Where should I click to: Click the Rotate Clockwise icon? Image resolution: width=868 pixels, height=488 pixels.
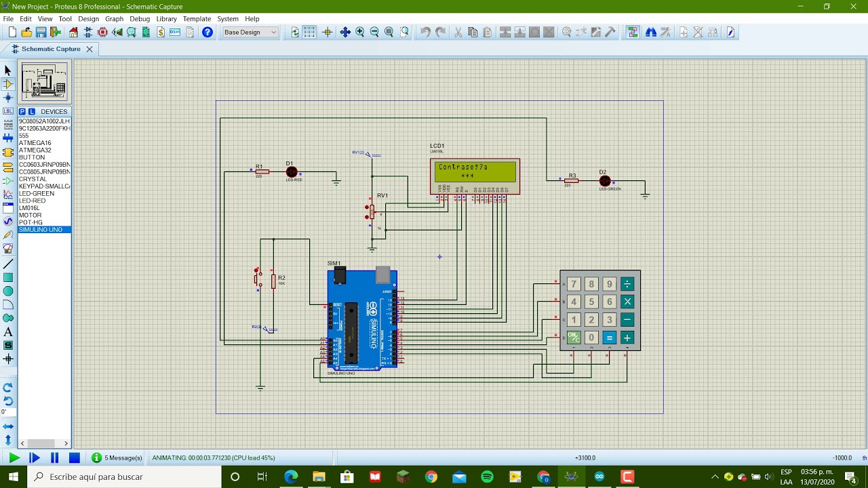click(x=8, y=388)
